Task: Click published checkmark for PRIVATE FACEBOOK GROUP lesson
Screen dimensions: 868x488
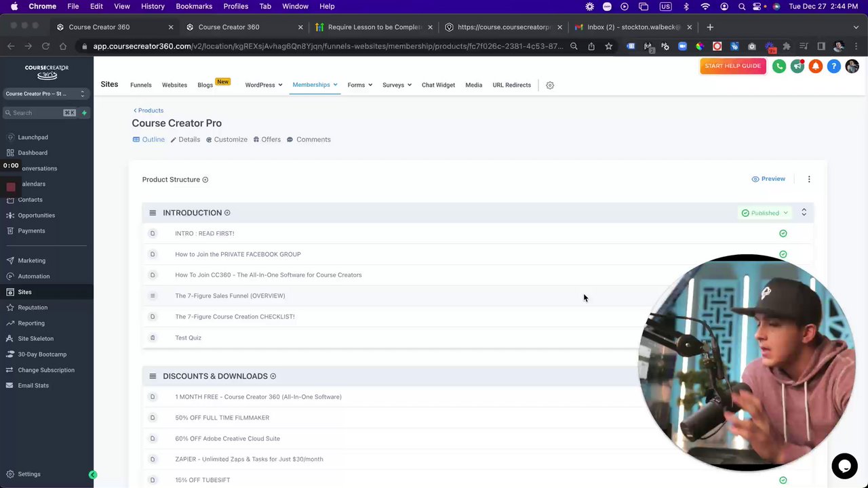Action: coord(783,254)
